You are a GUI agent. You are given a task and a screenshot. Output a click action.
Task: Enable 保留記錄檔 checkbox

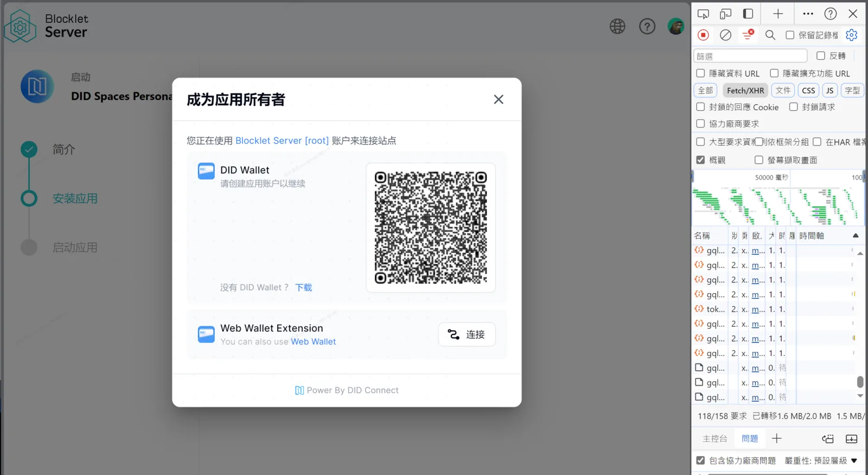[790, 35]
